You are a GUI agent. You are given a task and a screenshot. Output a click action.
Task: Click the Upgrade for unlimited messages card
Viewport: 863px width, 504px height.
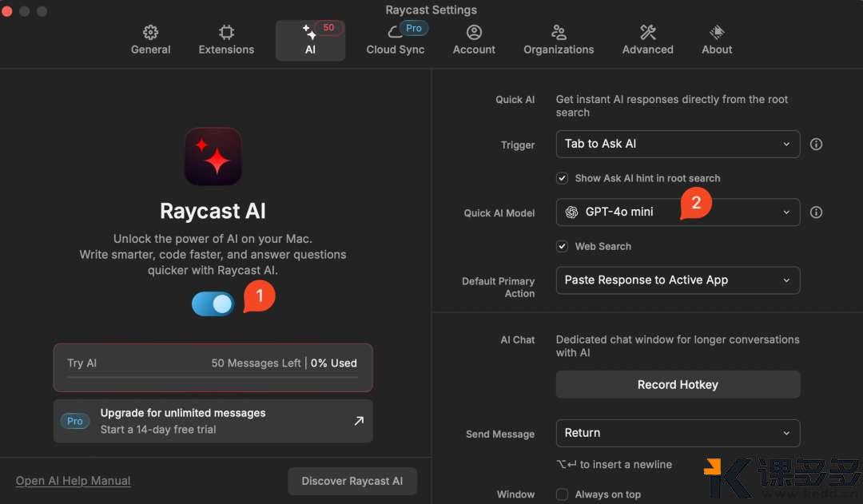(213, 421)
